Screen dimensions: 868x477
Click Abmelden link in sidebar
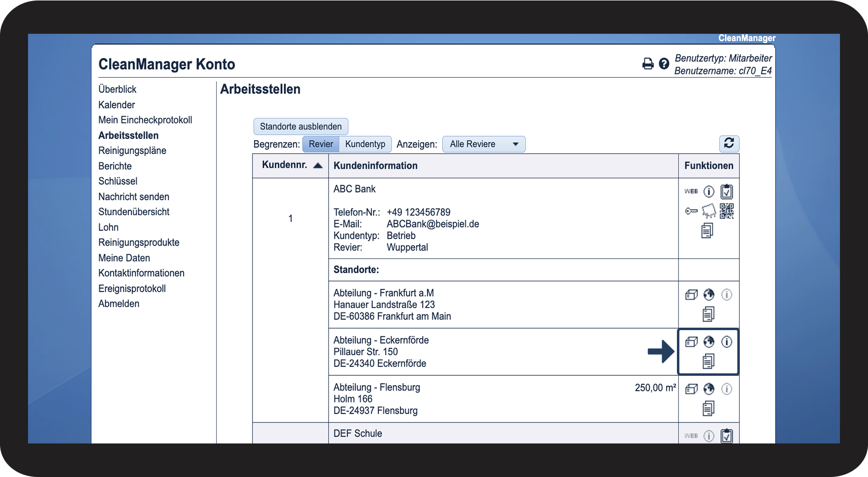(119, 304)
